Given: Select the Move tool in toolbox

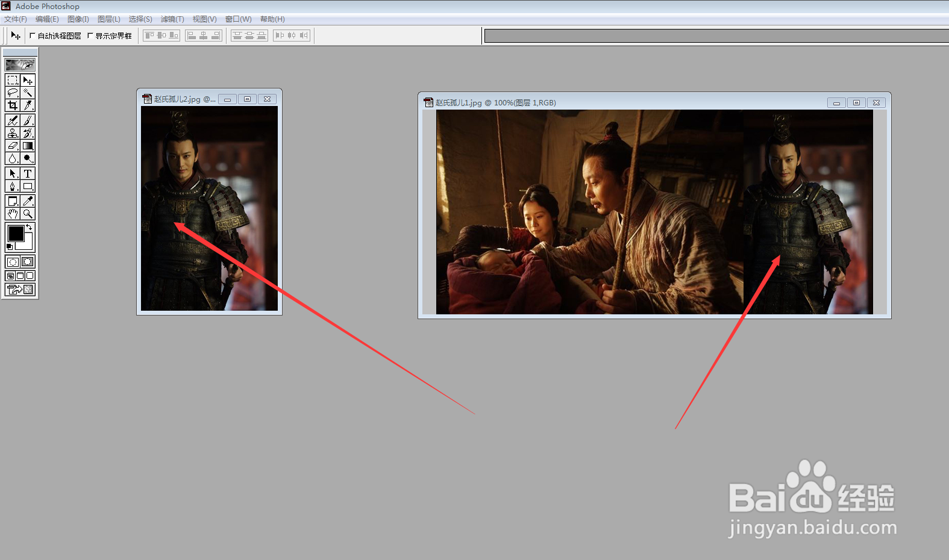Looking at the screenshot, I should click(28, 80).
